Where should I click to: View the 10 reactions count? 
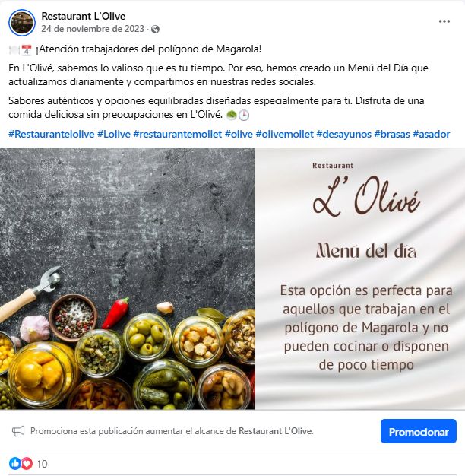click(42, 464)
